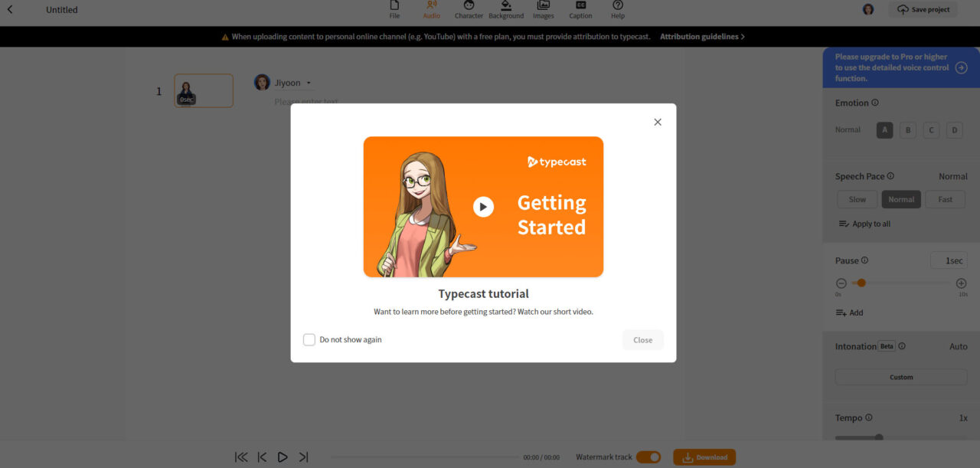This screenshot has width=980, height=468.
Task: Open the Background panel icon
Action: click(x=505, y=10)
